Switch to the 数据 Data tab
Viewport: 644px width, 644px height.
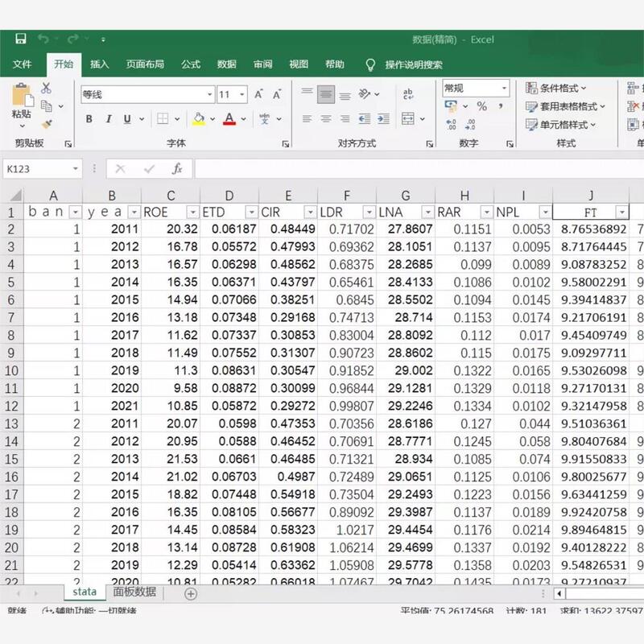227,64
